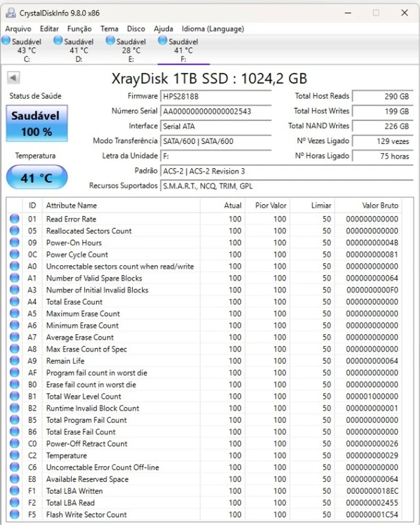This screenshot has height=525, width=420.
Task: Click the Attribute Name column header
Action: click(121, 205)
